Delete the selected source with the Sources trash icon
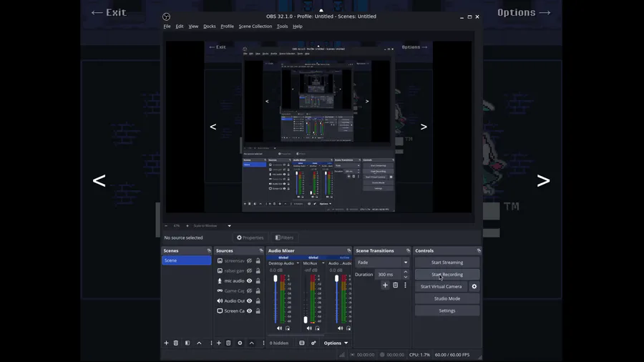The width and height of the screenshot is (644, 362). (228, 343)
